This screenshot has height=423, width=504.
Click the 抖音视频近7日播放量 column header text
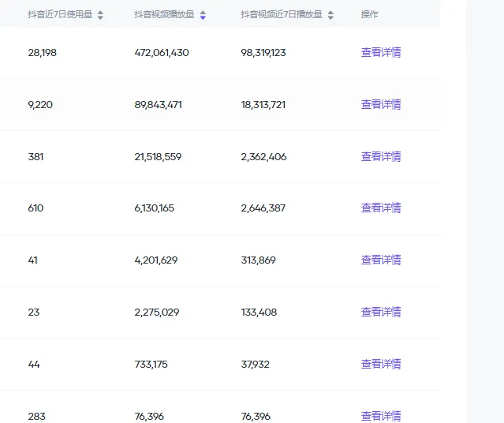tap(282, 15)
